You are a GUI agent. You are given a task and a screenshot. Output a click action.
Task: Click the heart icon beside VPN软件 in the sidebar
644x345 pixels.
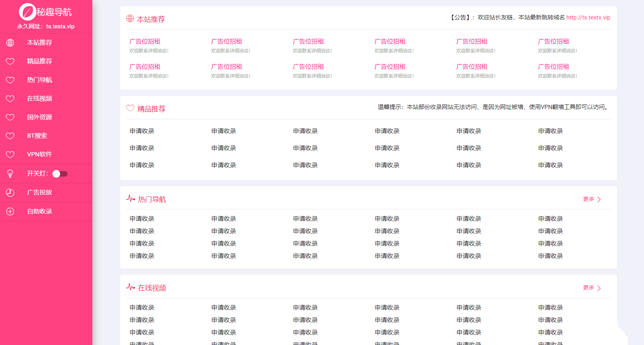click(x=10, y=154)
